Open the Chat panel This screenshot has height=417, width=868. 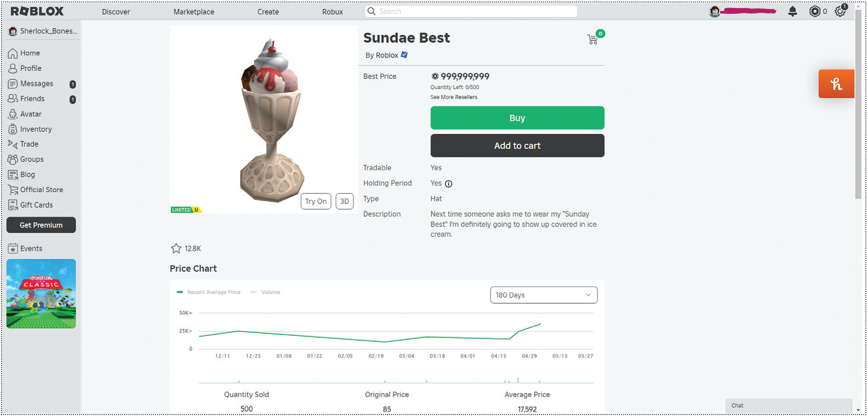coord(788,406)
